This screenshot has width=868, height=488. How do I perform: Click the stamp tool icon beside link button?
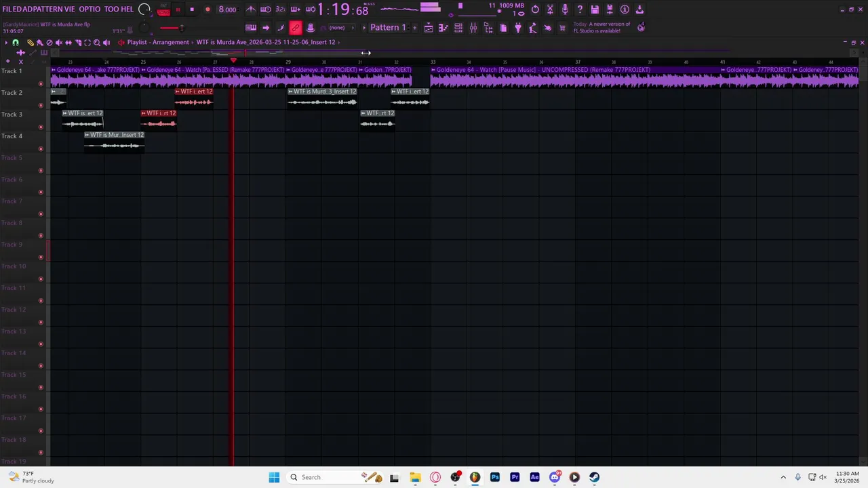[x=310, y=28]
